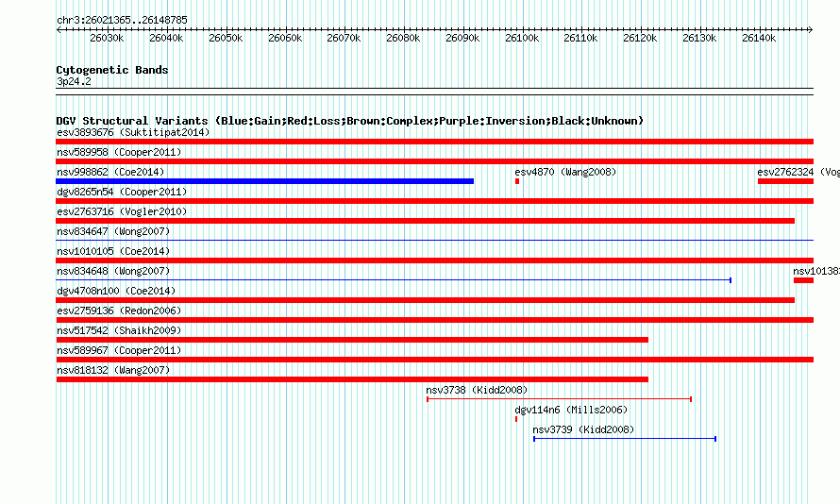The height and width of the screenshot is (504, 840).
Task: Click the ruler's left arrowhead
Action: (59, 29)
